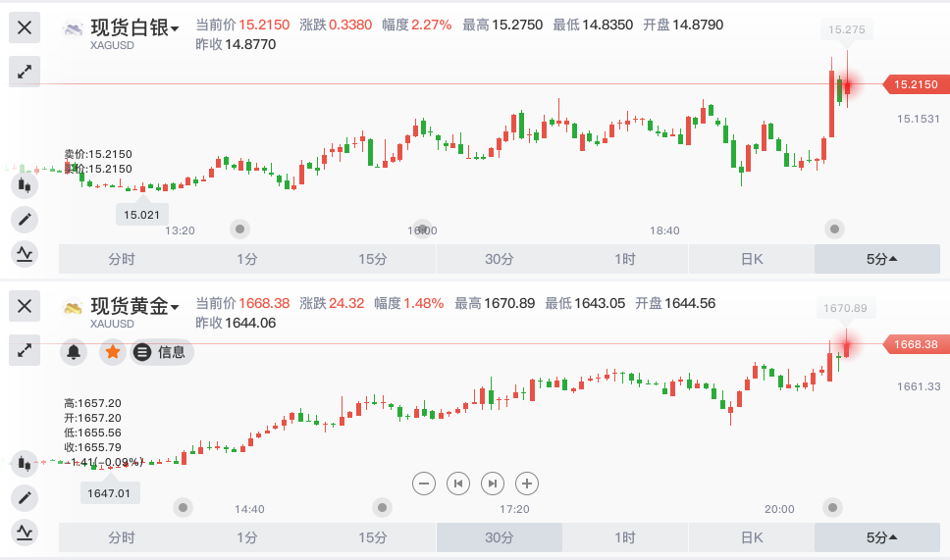Open the 5分 interval dropdown on silver chart
Screen dimensions: 950x560
[x=881, y=259]
